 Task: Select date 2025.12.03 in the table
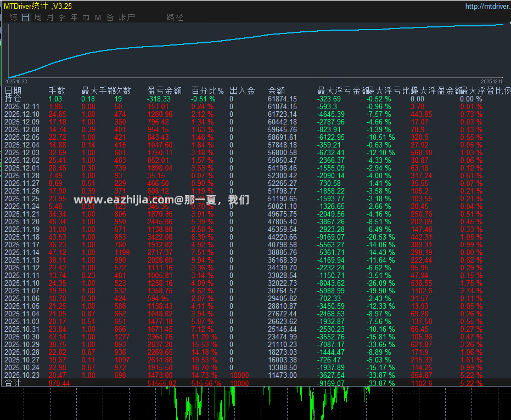click(22, 152)
